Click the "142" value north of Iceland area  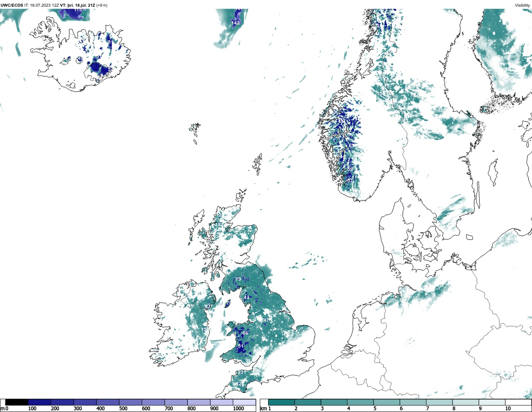click(236, 23)
